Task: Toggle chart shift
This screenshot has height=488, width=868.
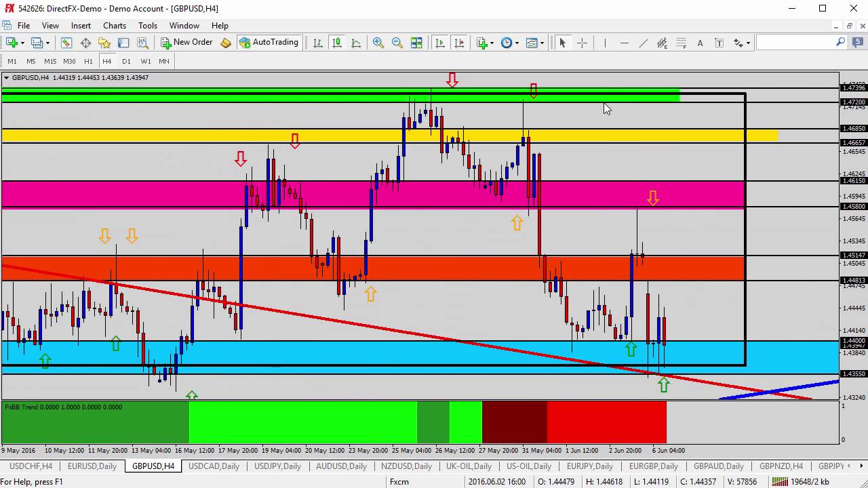Action: [x=459, y=43]
